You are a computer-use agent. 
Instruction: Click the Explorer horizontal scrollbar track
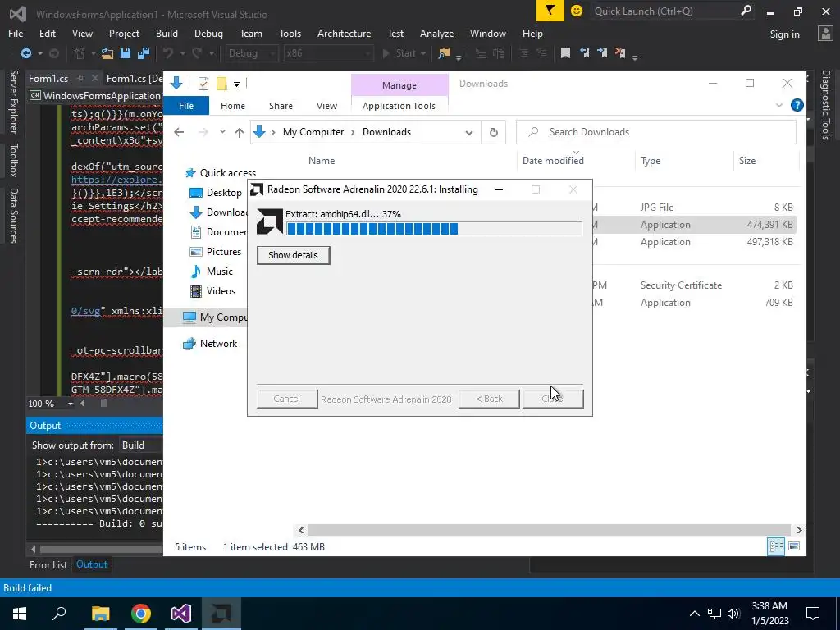pos(550,531)
